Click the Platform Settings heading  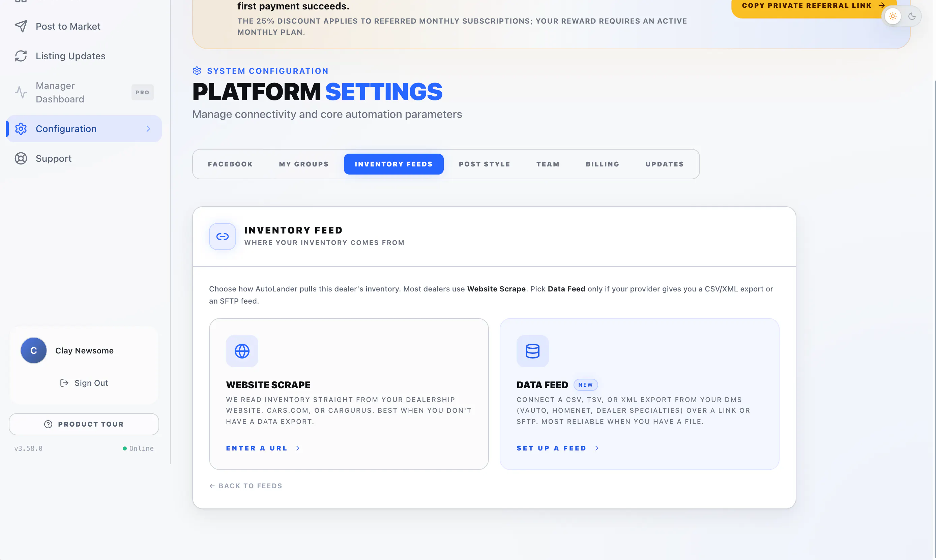(317, 92)
